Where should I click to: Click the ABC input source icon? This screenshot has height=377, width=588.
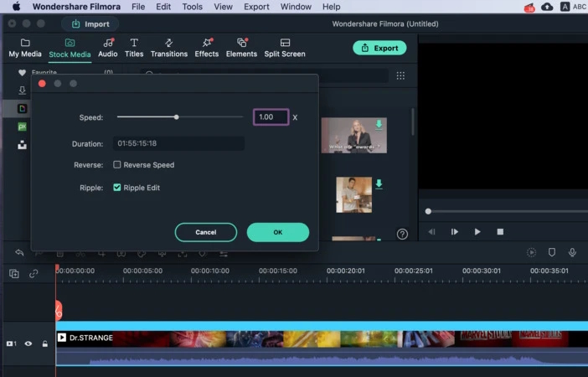click(x=573, y=7)
